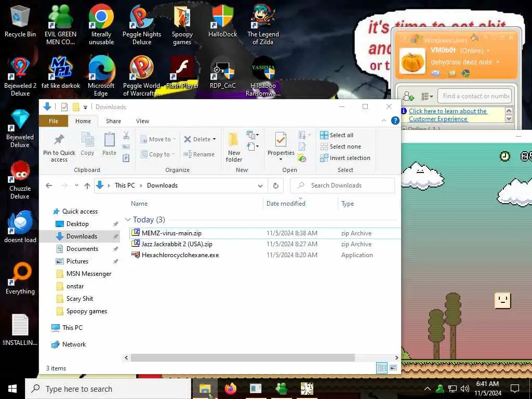Switch to the Share ribbon tab
This screenshot has height=399, width=532.
(x=113, y=121)
